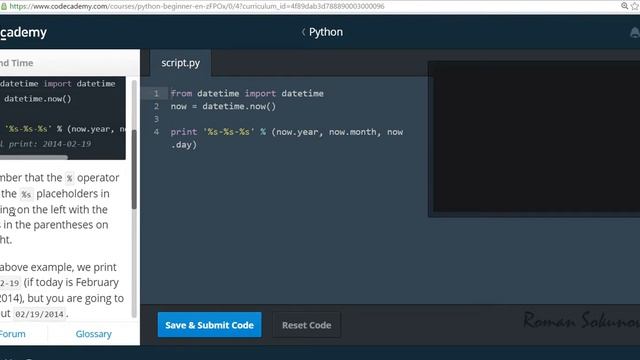
Task: Click the secure lock icon in address bar
Action: point(4,6)
